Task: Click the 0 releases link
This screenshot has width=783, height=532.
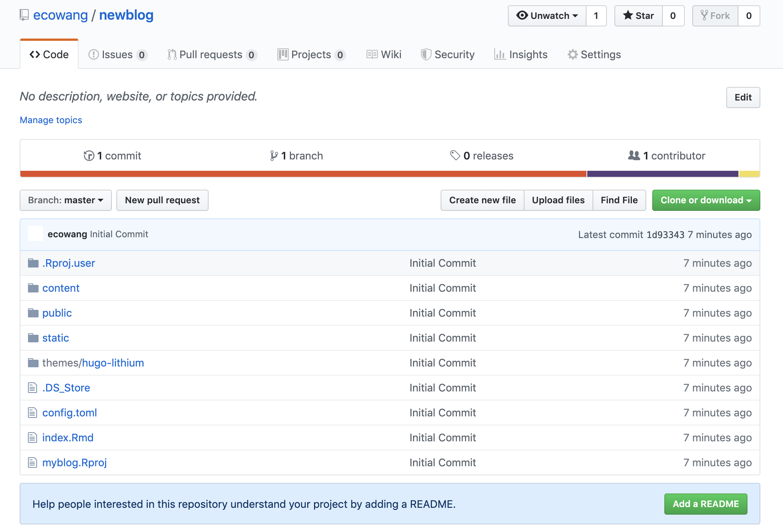Action: 482,156
